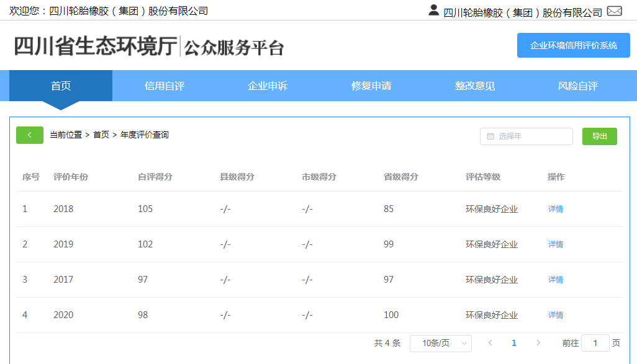Select the 2017 year cell

click(63, 280)
